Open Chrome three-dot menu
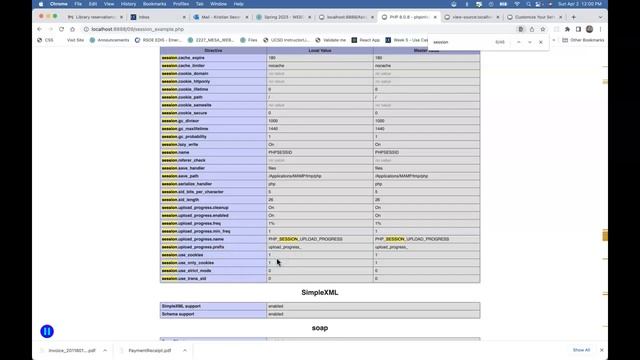 (600, 29)
